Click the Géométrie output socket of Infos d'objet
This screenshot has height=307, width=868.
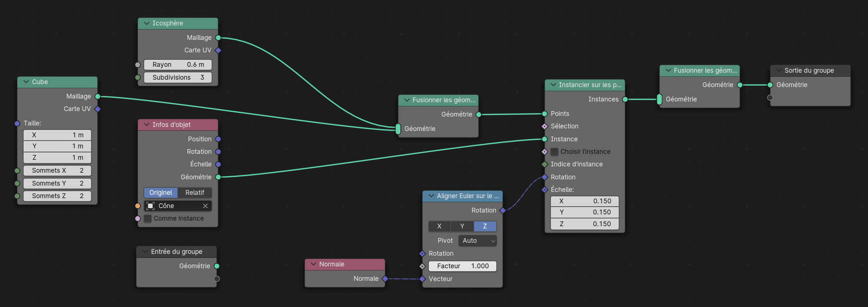218,177
